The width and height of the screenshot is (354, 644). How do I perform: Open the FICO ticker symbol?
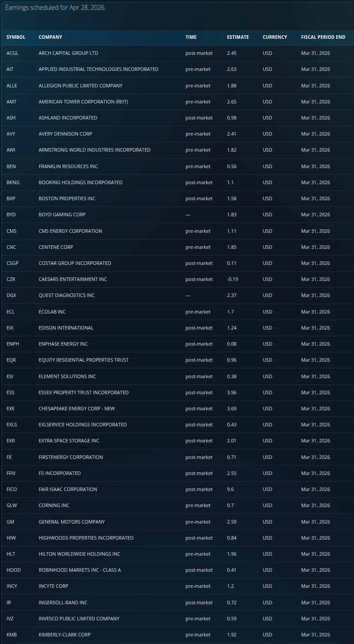(x=12, y=489)
